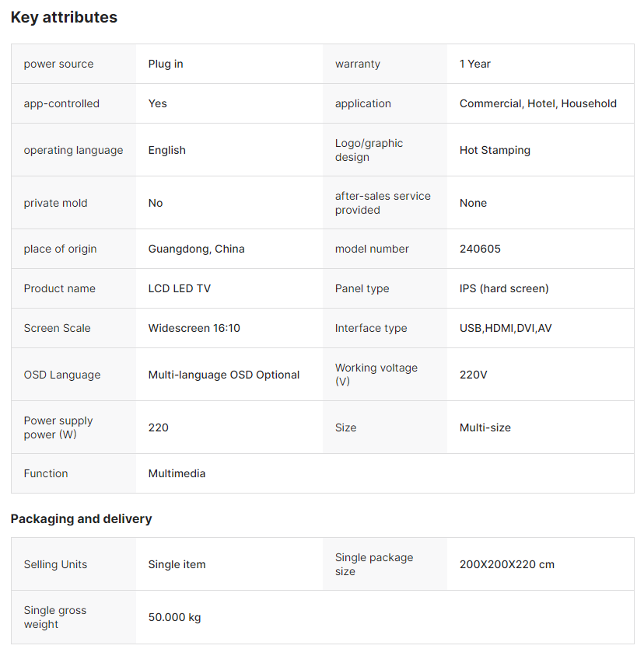Click the 'LCD LED TV' product name
The height and width of the screenshot is (656, 644).
[179, 288]
